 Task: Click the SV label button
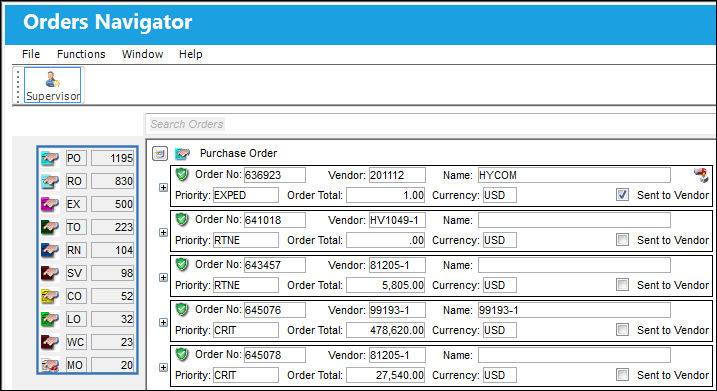pos(76,273)
